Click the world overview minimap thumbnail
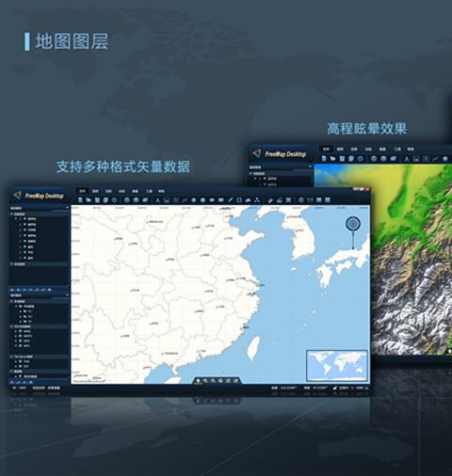Screen dimensions: 452x476 click(337, 365)
